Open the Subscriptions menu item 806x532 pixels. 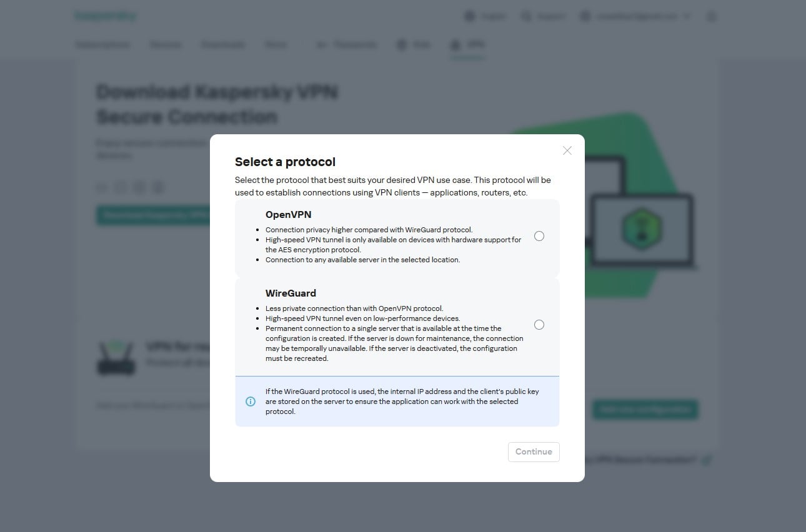click(x=103, y=44)
